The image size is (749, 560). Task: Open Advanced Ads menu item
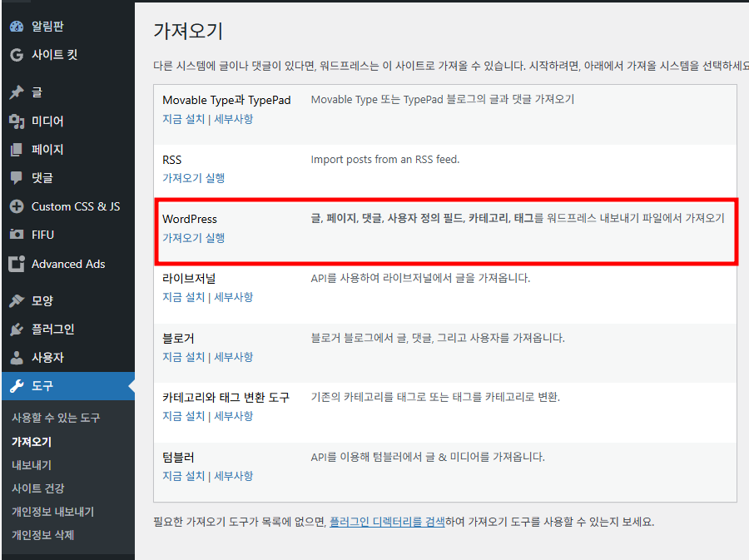tap(68, 264)
